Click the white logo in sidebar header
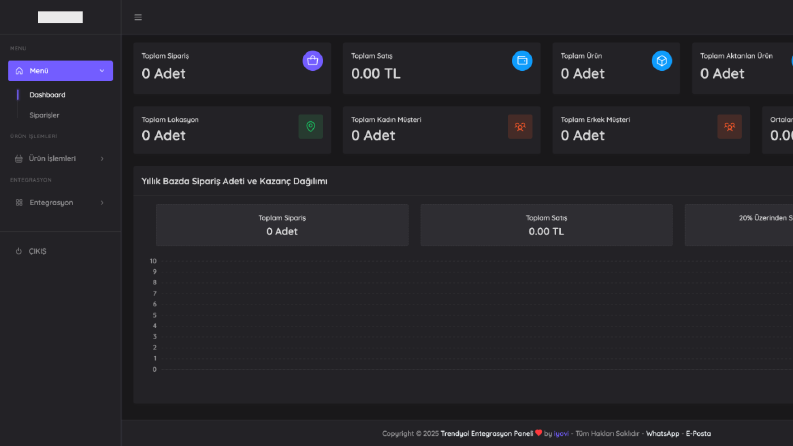Viewport: 793px width, 446px height. (x=60, y=17)
